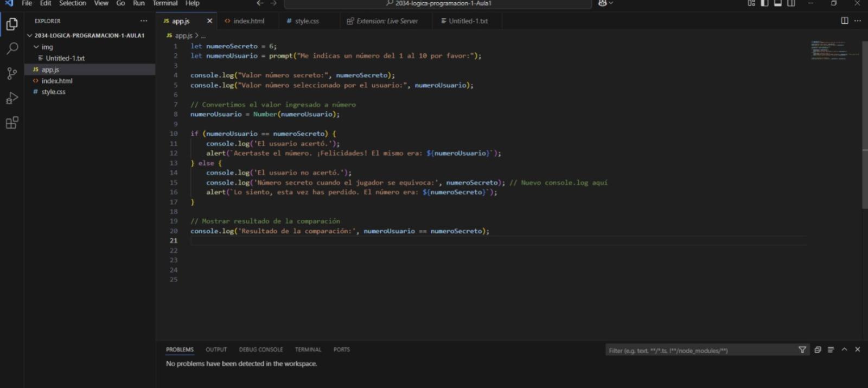
Task: Split the editor to the right
Action: click(845, 21)
